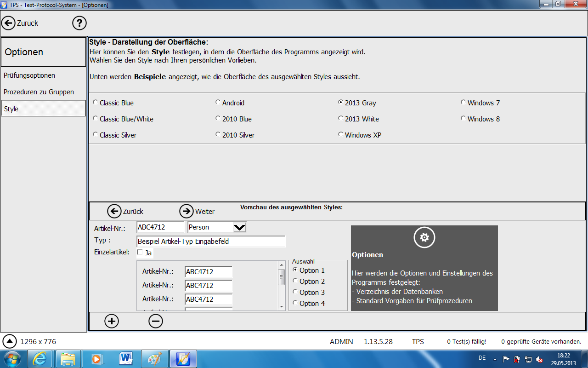The height and width of the screenshot is (368, 588).
Task: Select Style in sidebar
Action: 43,109
